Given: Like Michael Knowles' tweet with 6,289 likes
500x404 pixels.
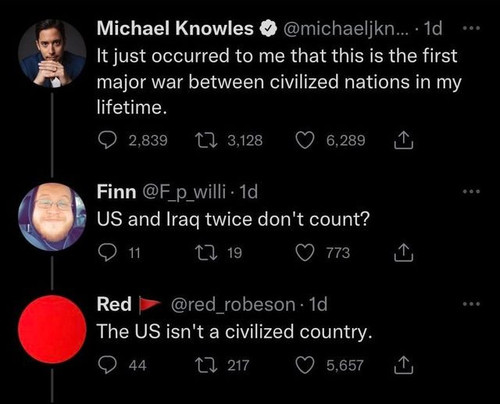Looking at the screenshot, I should [305, 140].
